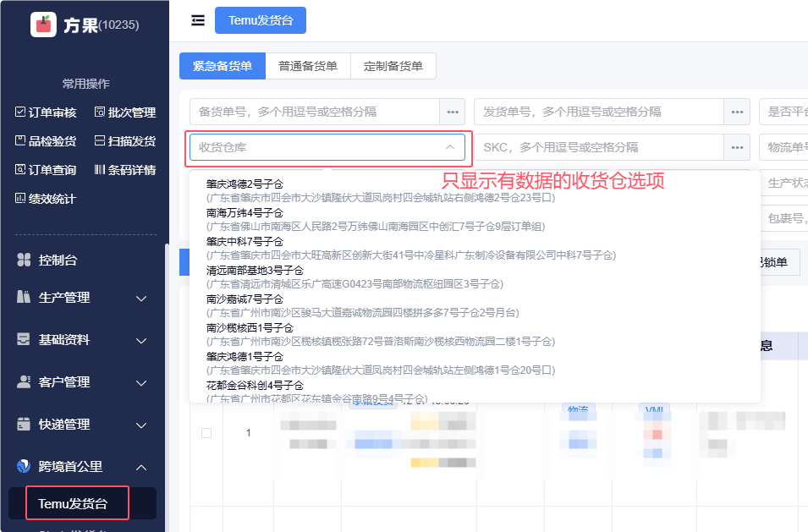Select the Temu发货台 page tab at top
Image resolution: width=808 pixels, height=532 pixels.
(x=261, y=20)
